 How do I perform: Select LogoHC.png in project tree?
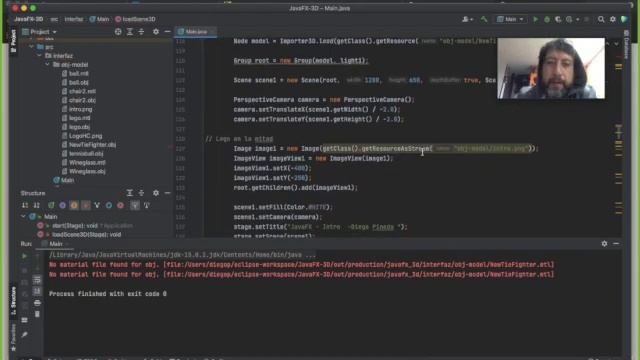(x=82, y=136)
